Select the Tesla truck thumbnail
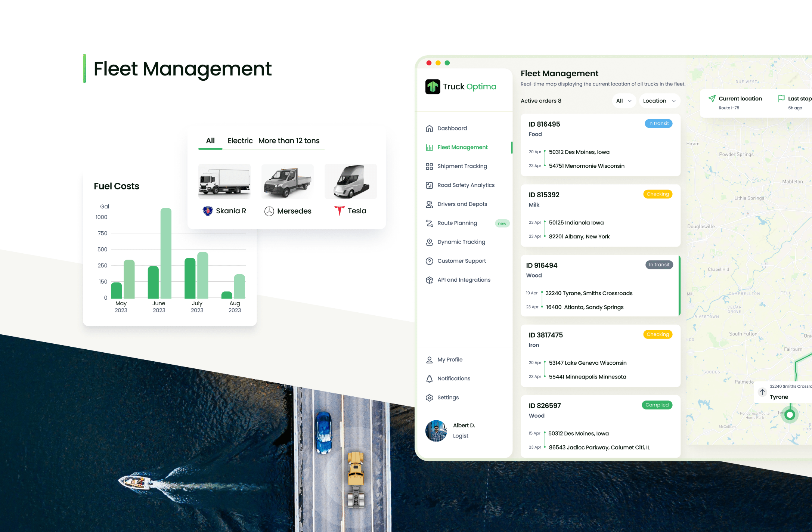812x532 pixels. pyautogui.click(x=350, y=182)
